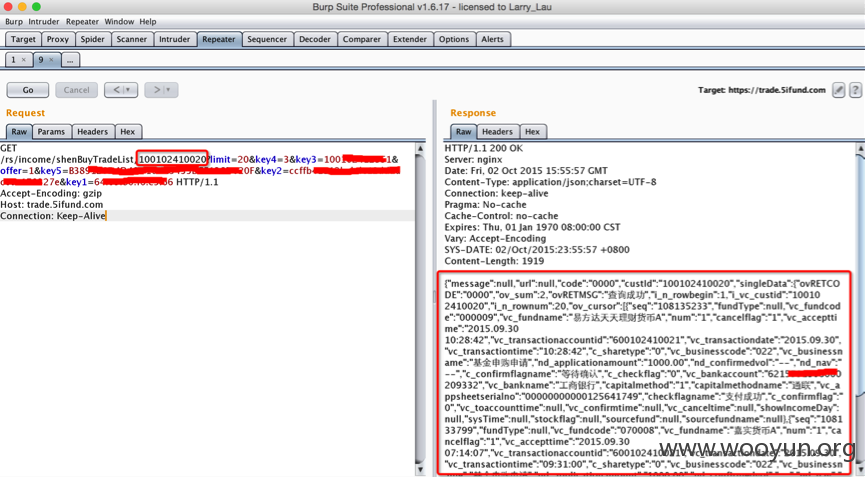Open the Window menu

click(x=119, y=22)
